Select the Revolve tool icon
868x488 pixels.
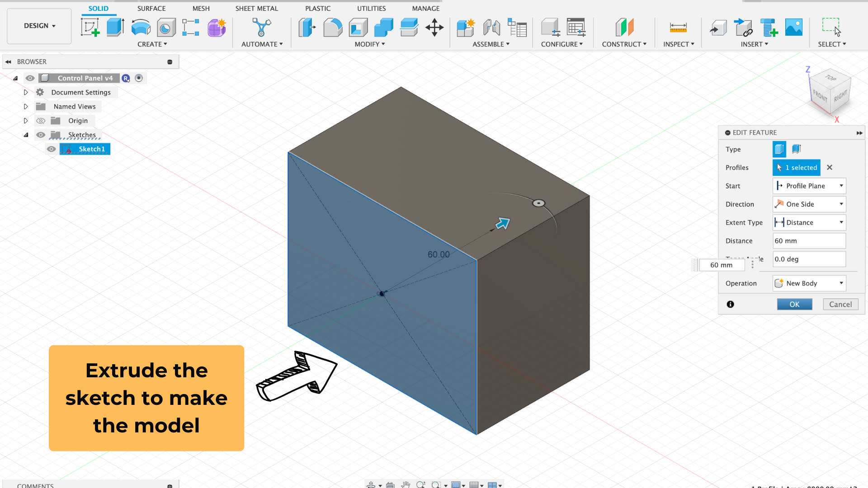click(x=141, y=28)
